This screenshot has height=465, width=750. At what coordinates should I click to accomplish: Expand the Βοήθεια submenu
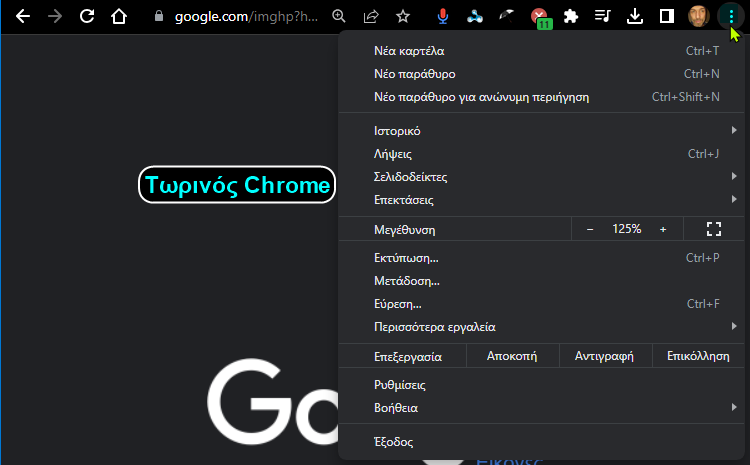pyautogui.click(x=541, y=408)
